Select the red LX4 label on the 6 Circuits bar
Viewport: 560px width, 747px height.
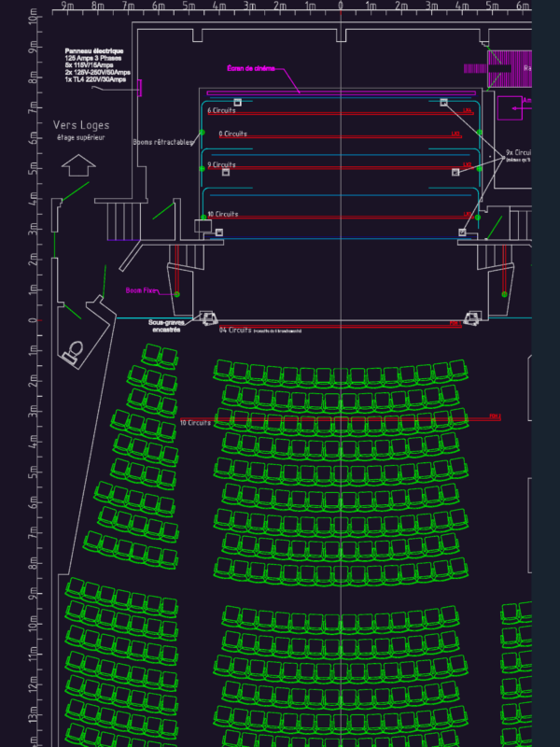[x=468, y=110]
